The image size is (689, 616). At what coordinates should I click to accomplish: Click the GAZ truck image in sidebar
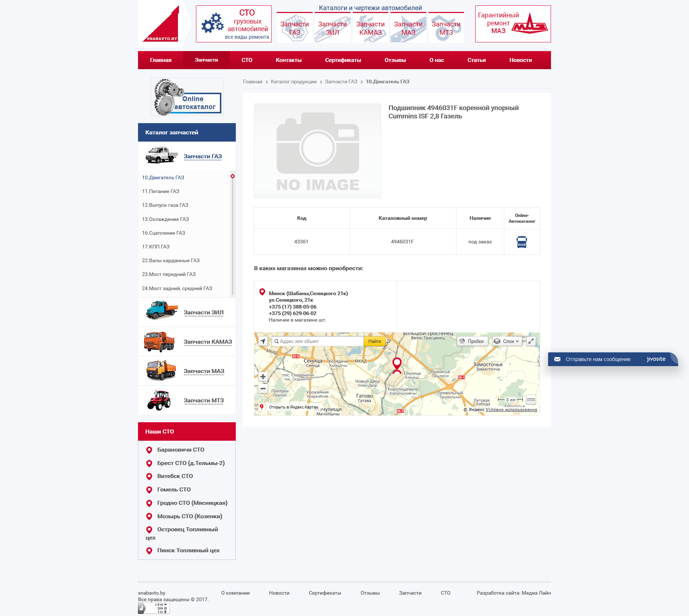click(162, 155)
